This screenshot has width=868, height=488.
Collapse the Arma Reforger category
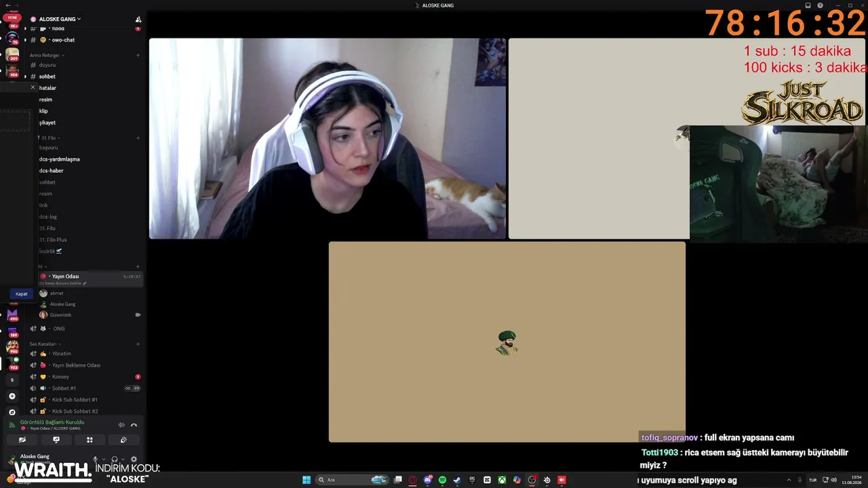click(47, 55)
